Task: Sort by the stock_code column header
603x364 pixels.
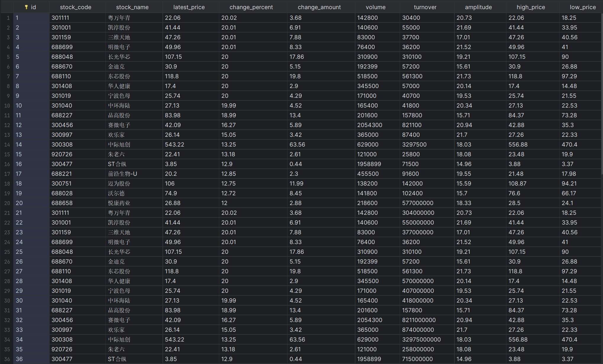Action: tap(75, 7)
